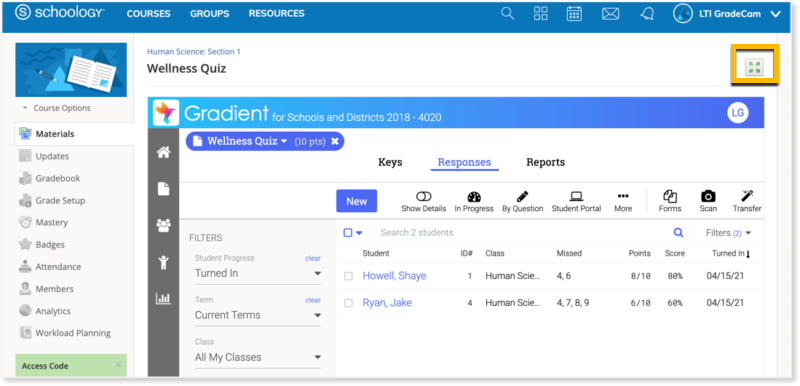Click the LG user avatar in Gradient
Viewport: 800px width, 386px height.
point(738,113)
